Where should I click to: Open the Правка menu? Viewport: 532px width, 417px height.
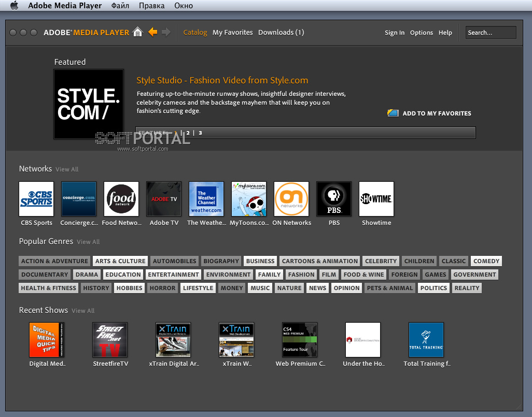coord(151,5)
